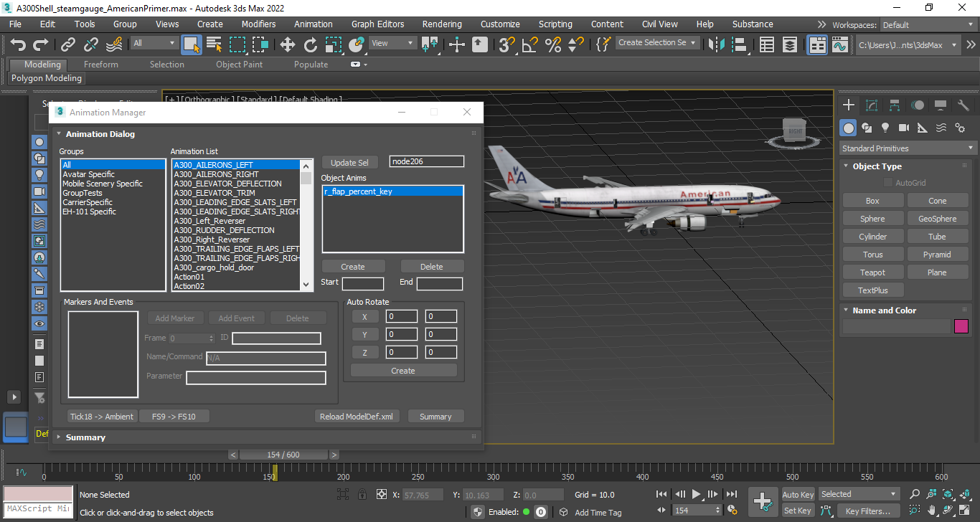Toggle Set Key mode

(798, 511)
